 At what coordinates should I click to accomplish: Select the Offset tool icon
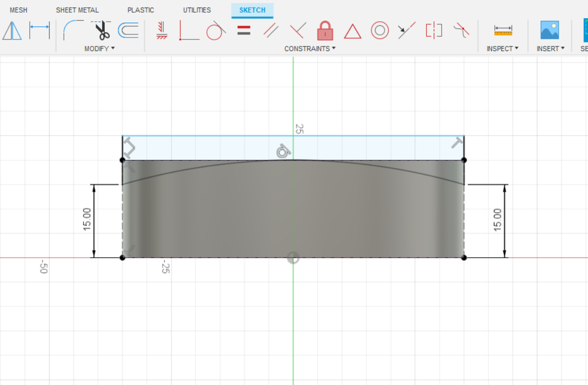[x=128, y=30]
